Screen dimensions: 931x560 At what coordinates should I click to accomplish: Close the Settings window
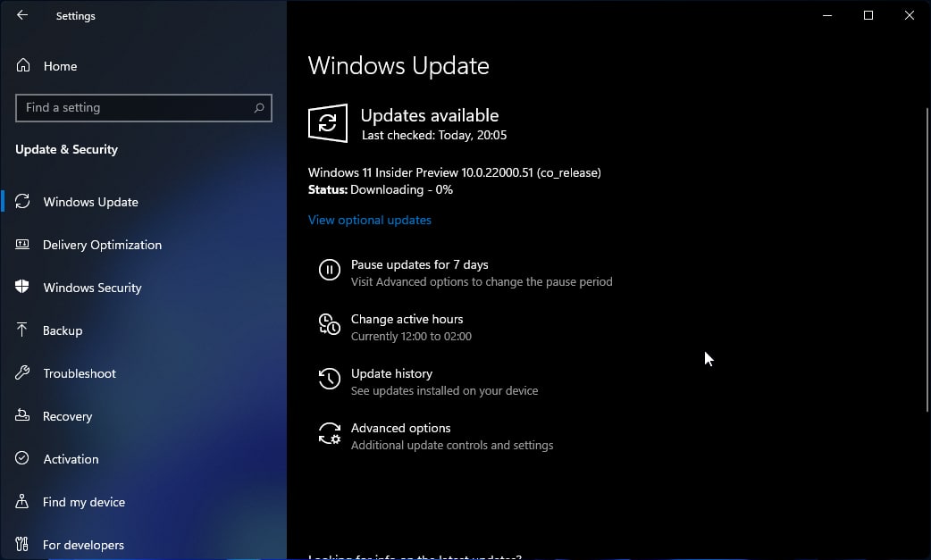point(909,15)
